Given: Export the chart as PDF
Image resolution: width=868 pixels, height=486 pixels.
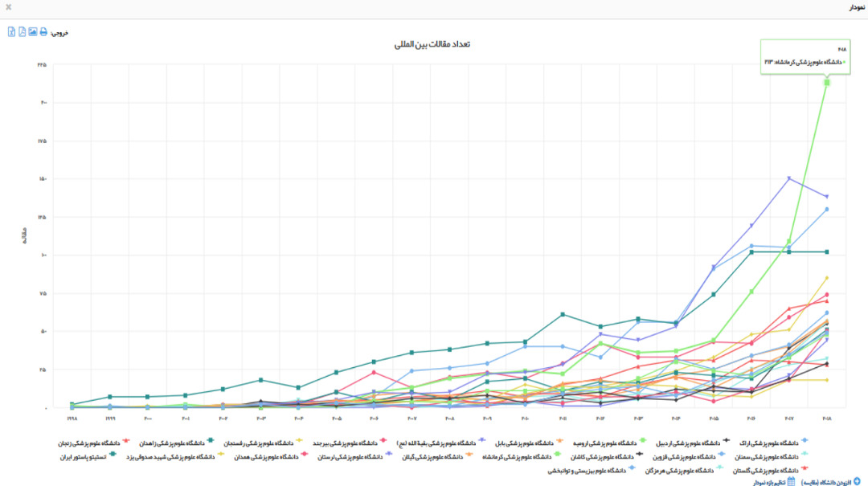Looking at the screenshot, I should click(x=23, y=32).
